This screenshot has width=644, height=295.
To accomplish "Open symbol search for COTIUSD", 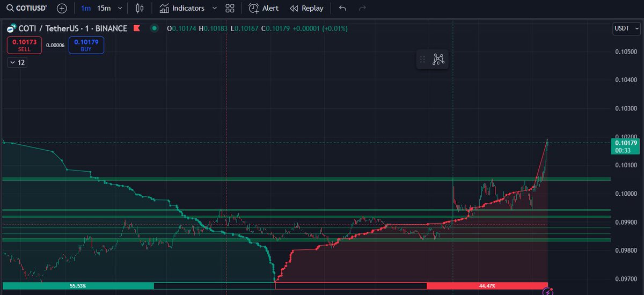I will (27, 8).
